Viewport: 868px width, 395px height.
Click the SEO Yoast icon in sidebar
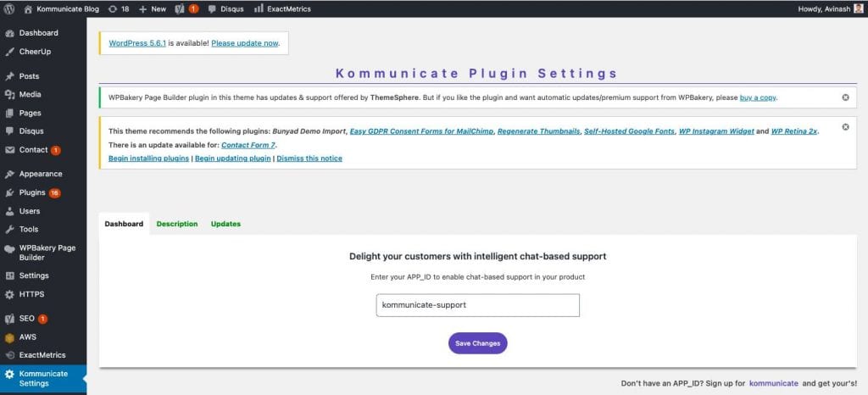click(x=9, y=320)
